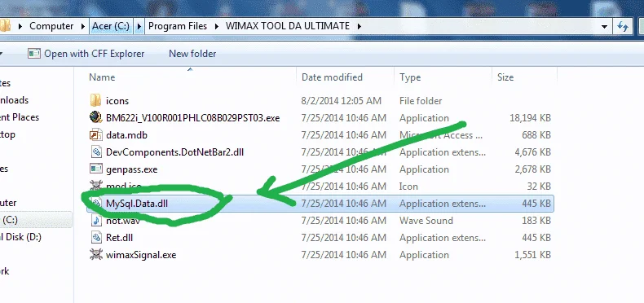Sort by Date modified column header

pyautogui.click(x=332, y=77)
